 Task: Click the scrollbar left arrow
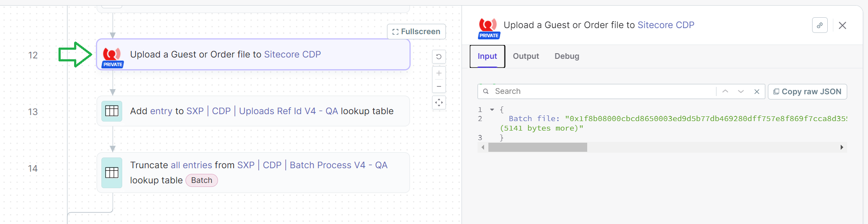[483, 147]
